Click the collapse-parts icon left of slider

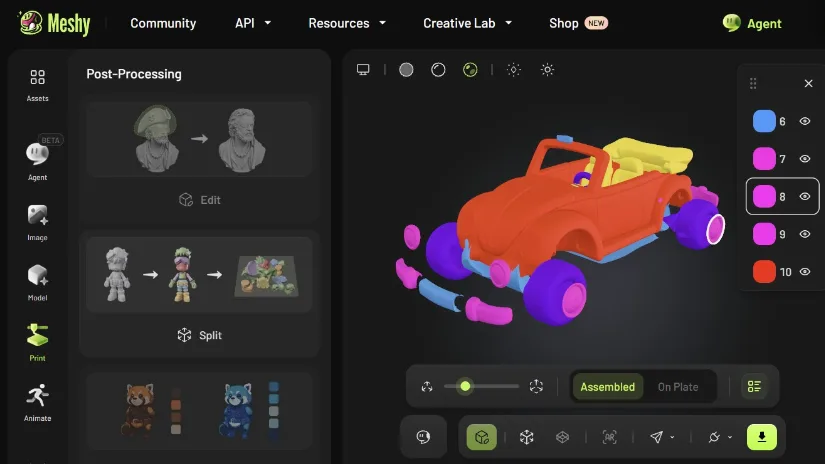[427, 387]
